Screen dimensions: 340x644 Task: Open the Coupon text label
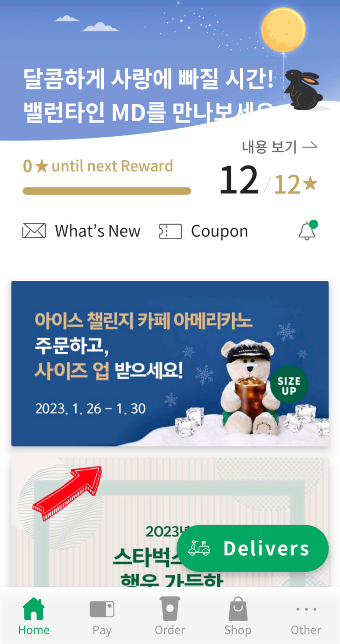click(x=220, y=231)
